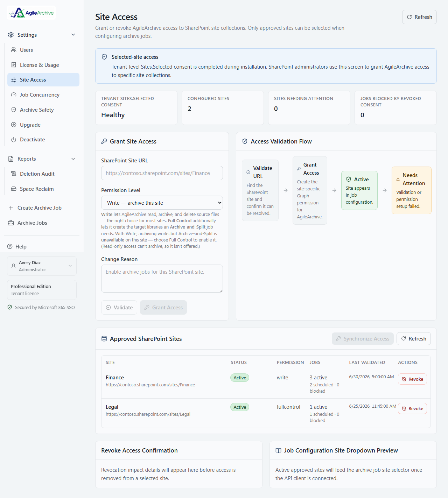Click the Upgrade arrow icon
This screenshot has height=498, width=448.
tap(14, 125)
